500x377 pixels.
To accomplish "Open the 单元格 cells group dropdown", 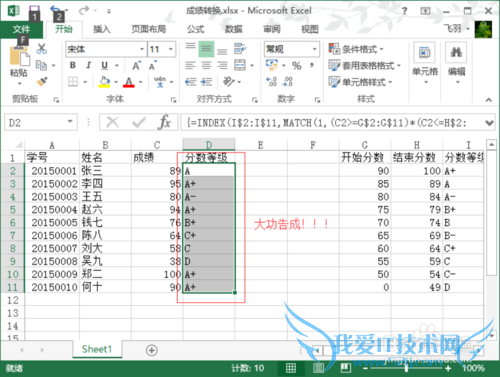I will pyautogui.click(x=425, y=63).
